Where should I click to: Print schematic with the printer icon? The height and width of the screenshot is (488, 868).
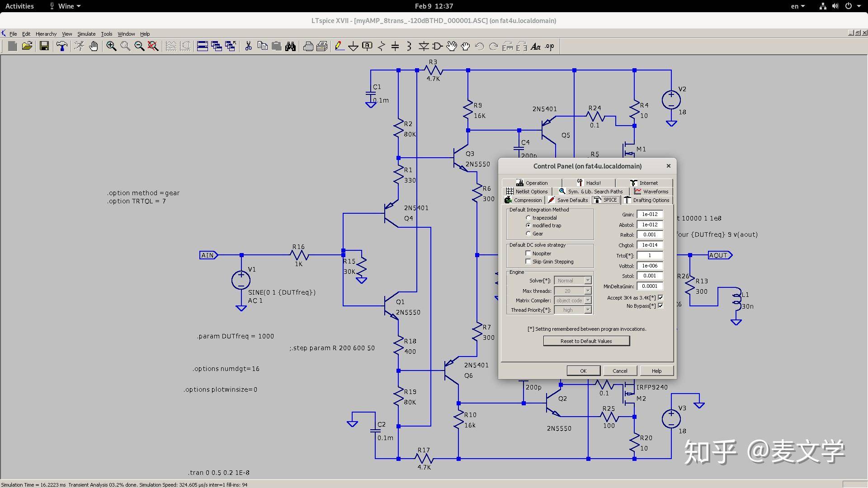[x=308, y=46]
